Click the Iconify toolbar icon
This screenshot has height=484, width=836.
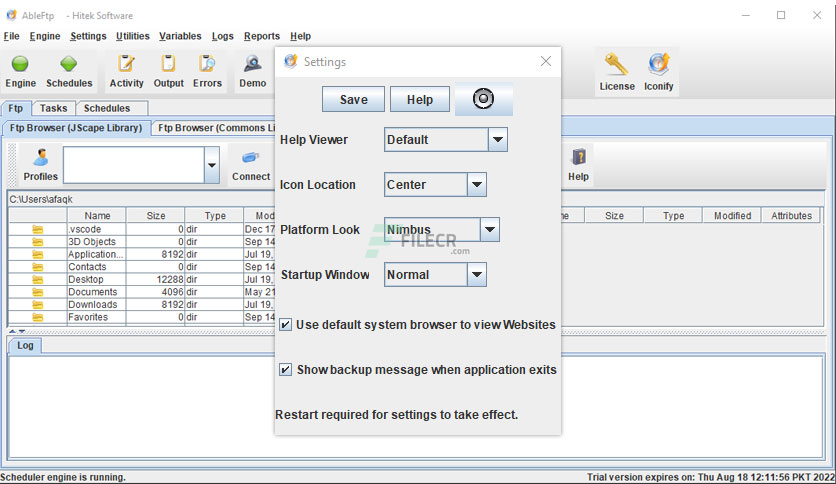pyautogui.click(x=659, y=65)
